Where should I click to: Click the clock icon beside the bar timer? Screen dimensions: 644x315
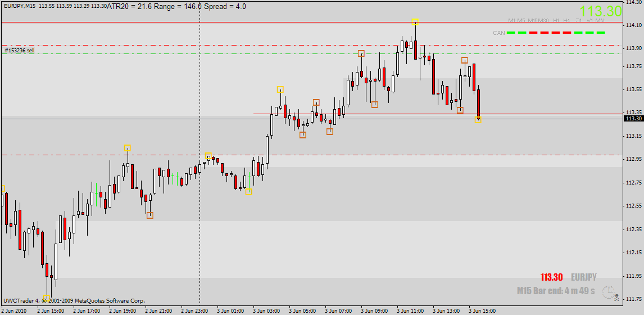pyautogui.click(x=607, y=291)
